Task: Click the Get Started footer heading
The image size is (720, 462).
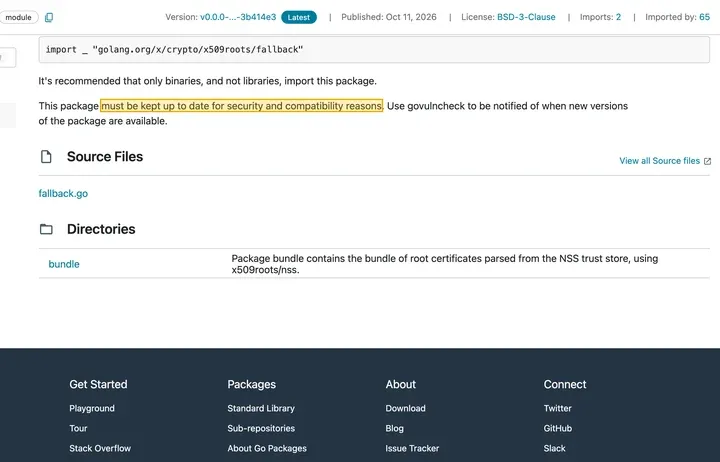Action: [98, 384]
